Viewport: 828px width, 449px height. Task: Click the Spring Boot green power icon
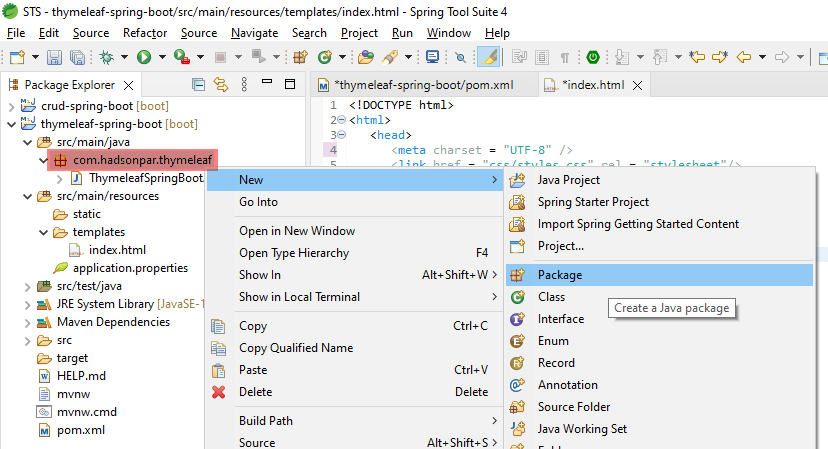[593, 57]
